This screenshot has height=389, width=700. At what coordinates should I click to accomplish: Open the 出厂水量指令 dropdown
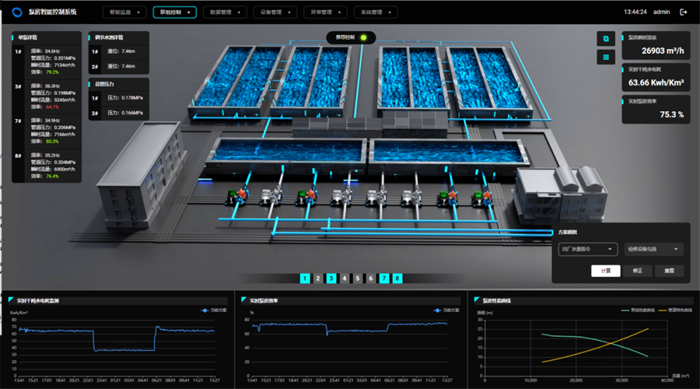pyautogui.click(x=588, y=249)
